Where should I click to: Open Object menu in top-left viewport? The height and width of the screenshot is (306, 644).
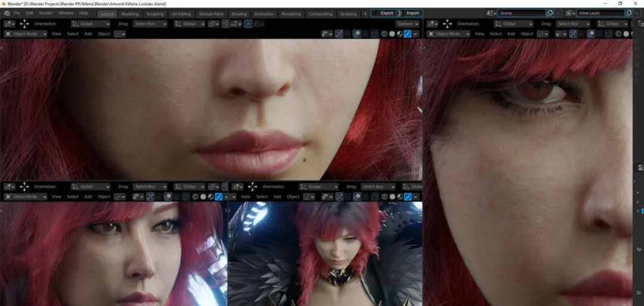click(x=104, y=33)
